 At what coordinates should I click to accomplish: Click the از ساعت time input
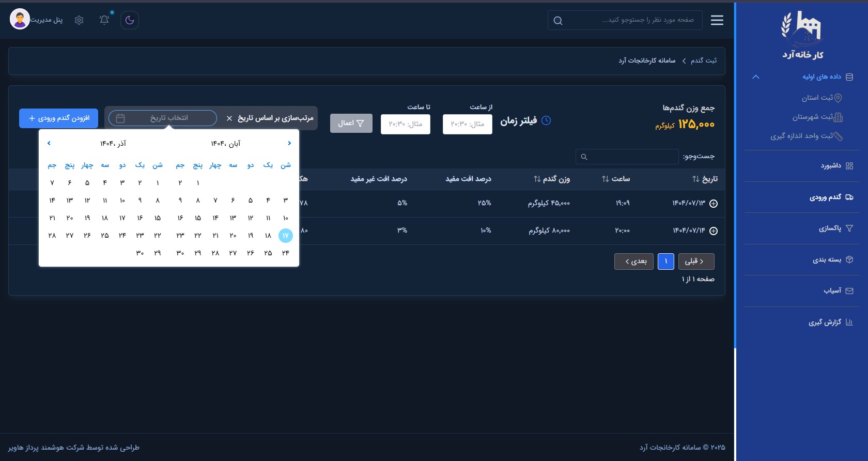pyautogui.click(x=468, y=124)
